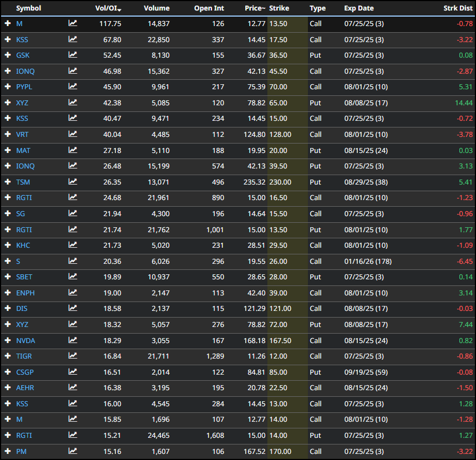Open chart icon for AEHR

[73, 387]
